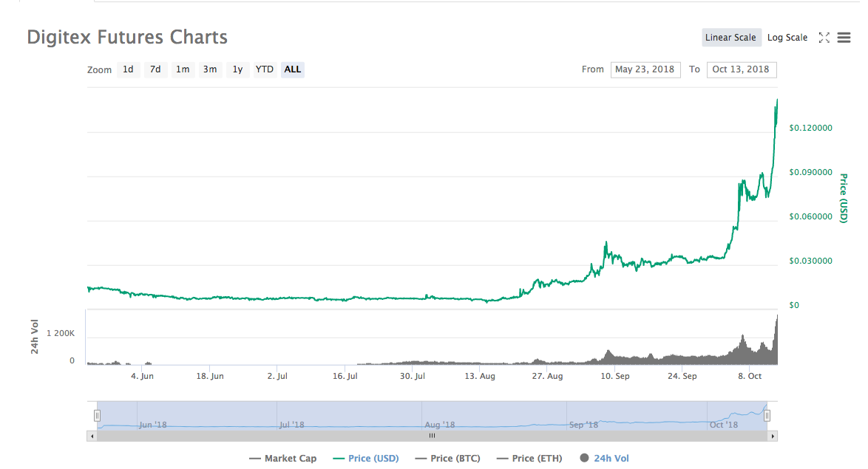This screenshot has height=469, width=868.
Task: Click the Jul '18 navigator label
Action: pos(292,425)
